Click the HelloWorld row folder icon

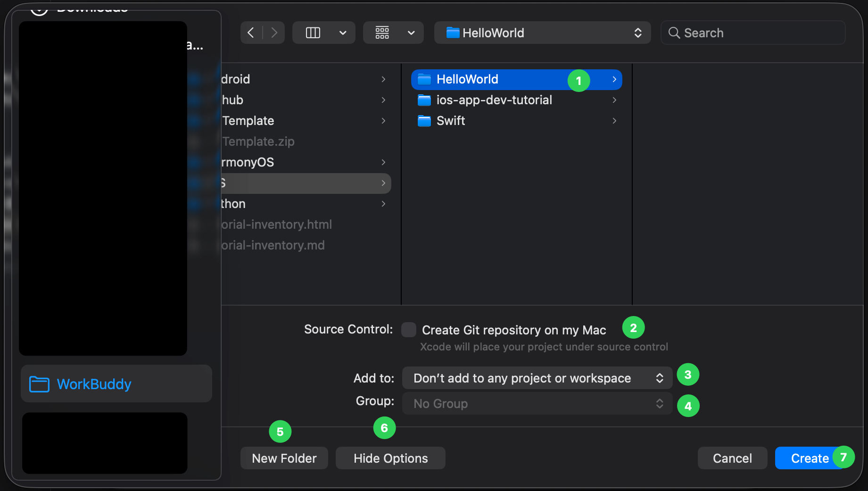(424, 79)
